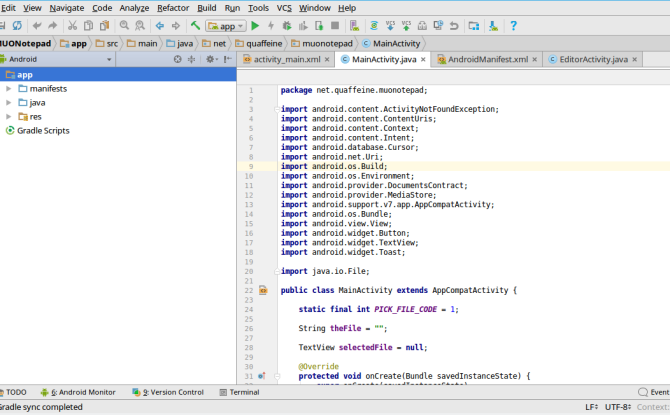The image size is (670, 415).
Task: Run the app with the green play button
Action: pyautogui.click(x=255, y=25)
